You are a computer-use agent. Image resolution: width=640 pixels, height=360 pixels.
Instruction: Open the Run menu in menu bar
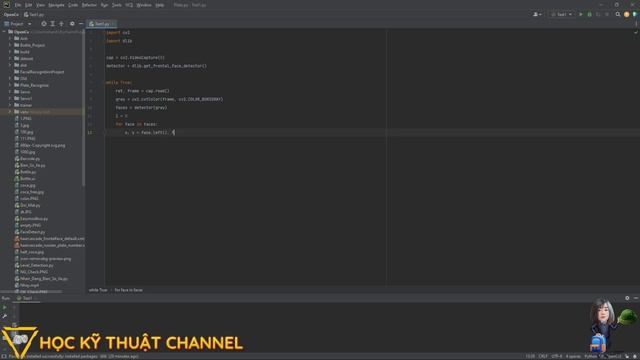tap(104, 5)
